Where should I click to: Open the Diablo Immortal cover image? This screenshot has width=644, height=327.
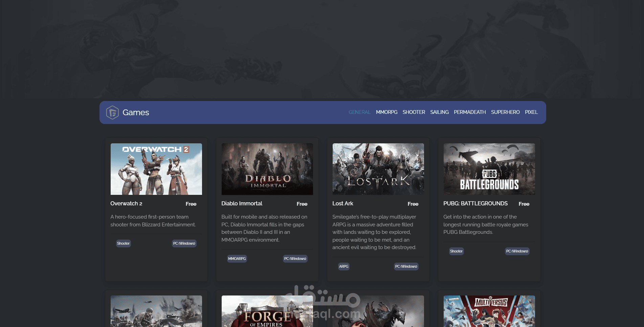tap(267, 169)
